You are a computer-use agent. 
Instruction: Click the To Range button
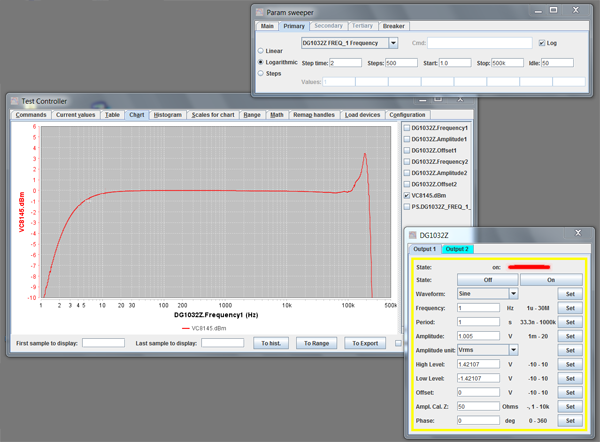tap(316, 343)
